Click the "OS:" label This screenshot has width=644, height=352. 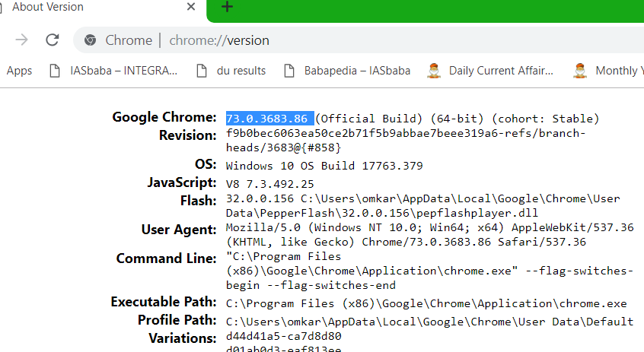coord(206,164)
